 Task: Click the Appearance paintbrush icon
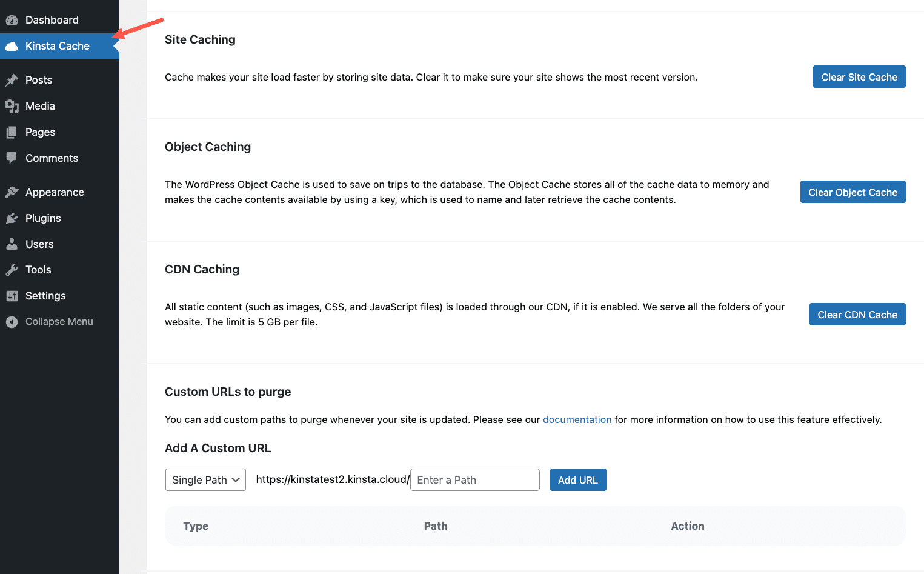click(12, 192)
